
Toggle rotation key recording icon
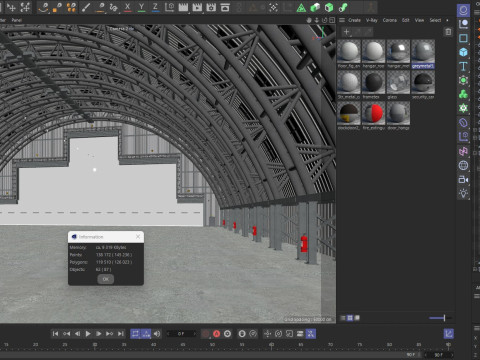coord(279,334)
